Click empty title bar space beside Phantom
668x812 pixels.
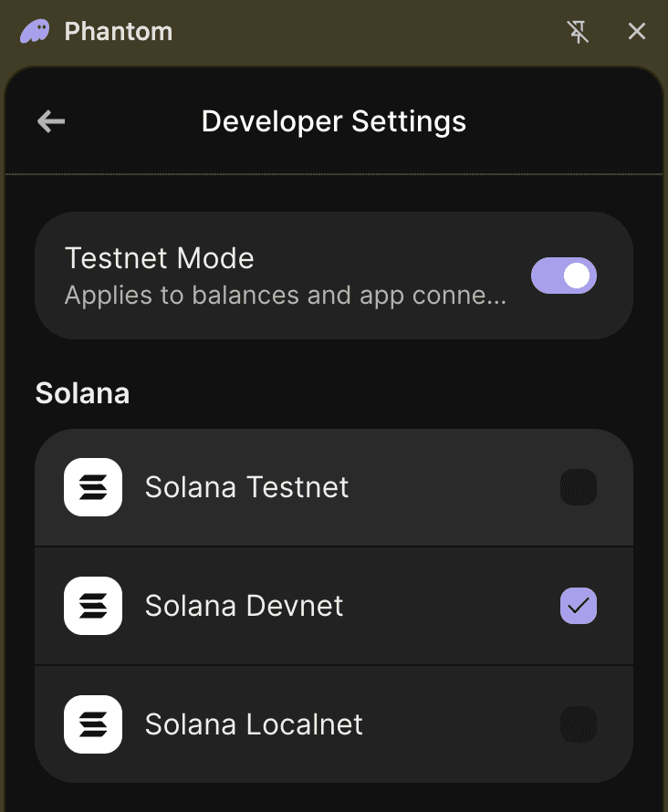pos(365,32)
